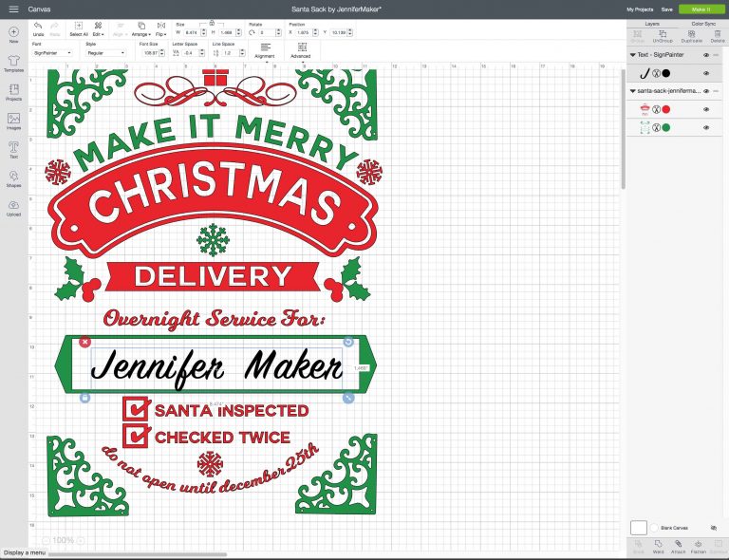Click the canvas vertical scrollbar
This screenshot has width=729, height=560.
623,129
